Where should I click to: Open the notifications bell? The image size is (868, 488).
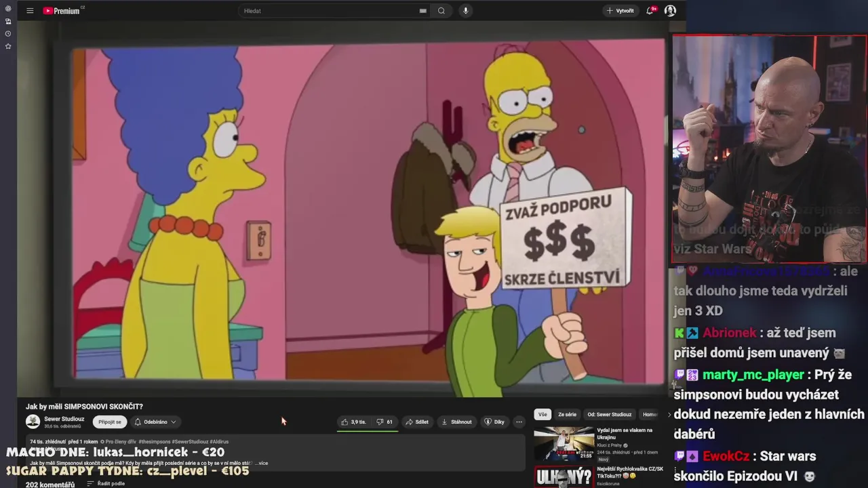650,11
